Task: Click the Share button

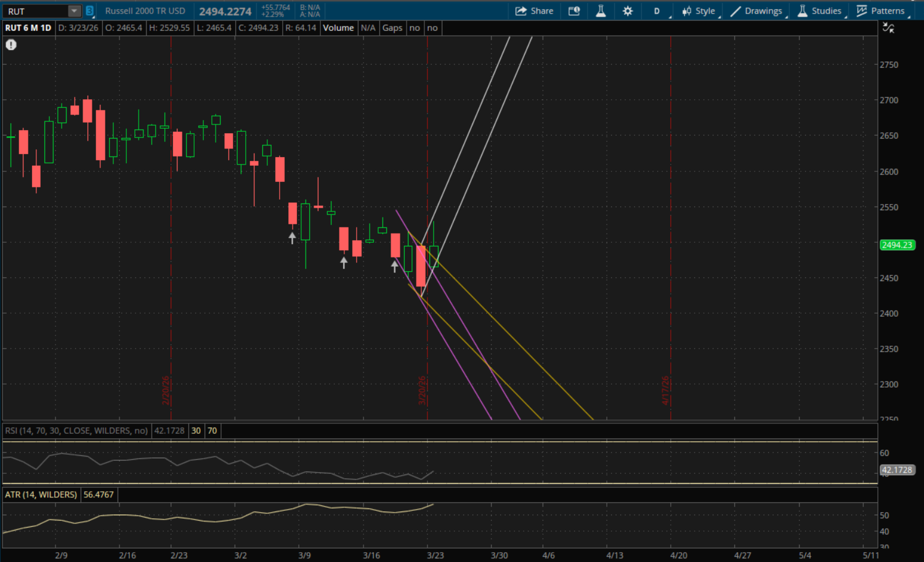Action: click(534, 11)
